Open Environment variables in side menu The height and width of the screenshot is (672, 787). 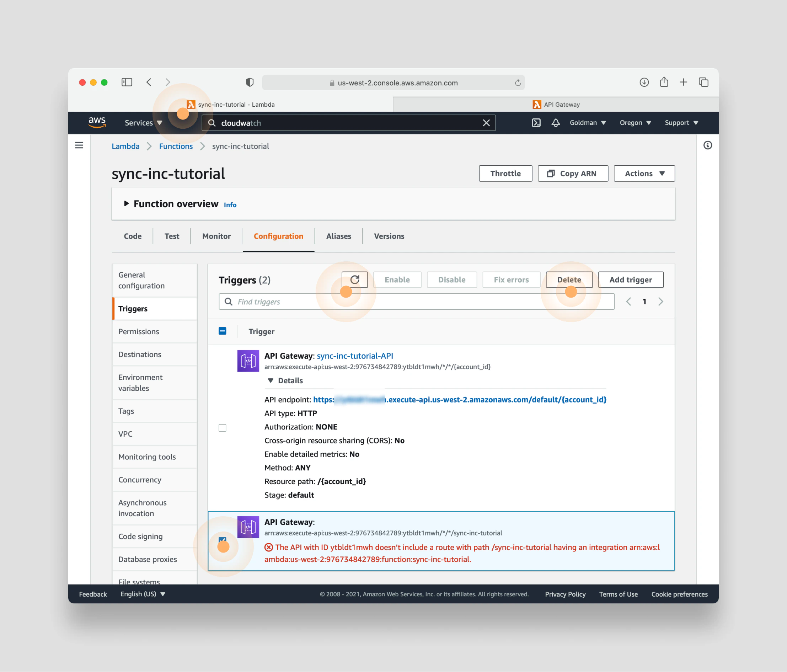[155, 383]
